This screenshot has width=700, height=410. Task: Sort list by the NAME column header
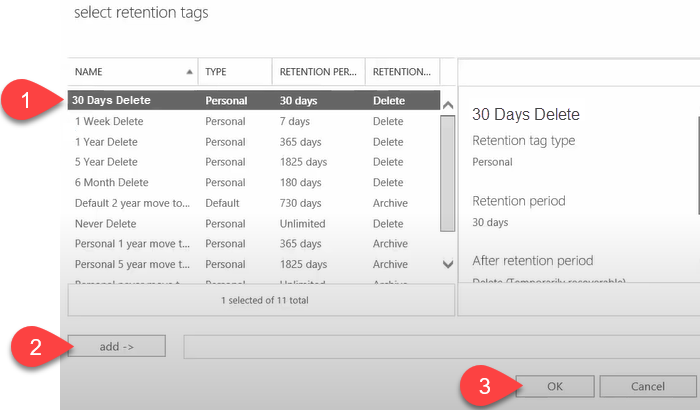(x=130, y=72)
